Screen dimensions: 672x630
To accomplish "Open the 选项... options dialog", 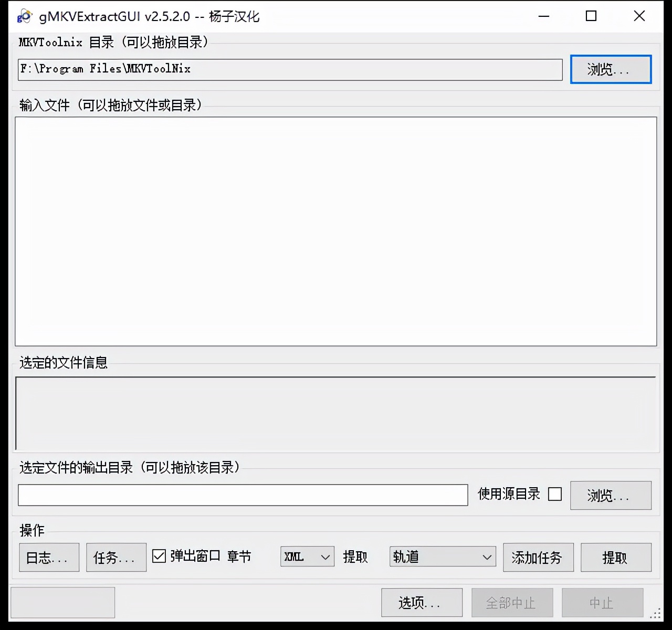I will tap(422, 603).
